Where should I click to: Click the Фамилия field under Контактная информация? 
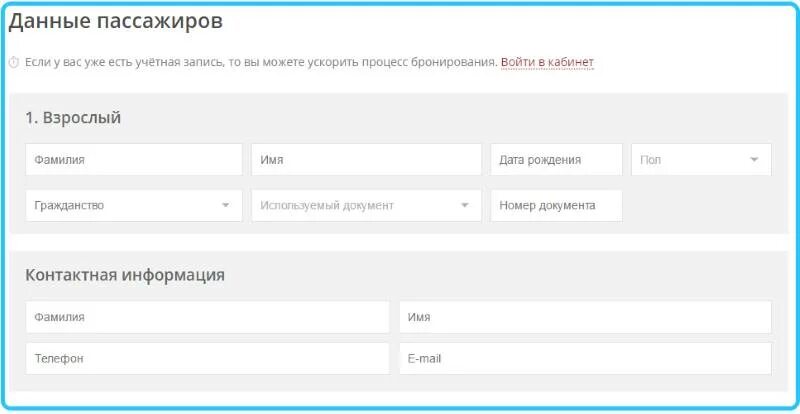[x=208, y=317]
